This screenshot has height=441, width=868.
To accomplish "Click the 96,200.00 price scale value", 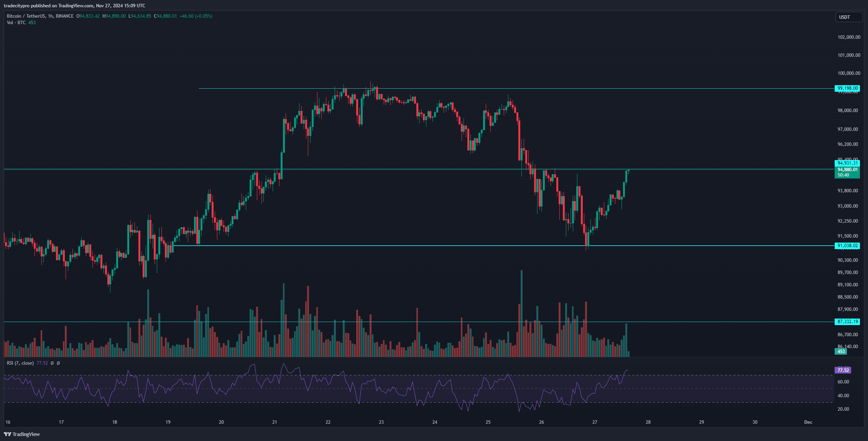I will point(848,144).
